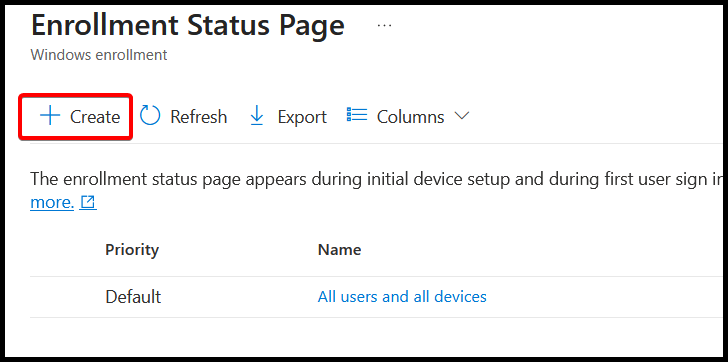Image resolution: width=728 pixels, height=362 pixels.
Task: Sort by the Name column header
Action: 339,250
